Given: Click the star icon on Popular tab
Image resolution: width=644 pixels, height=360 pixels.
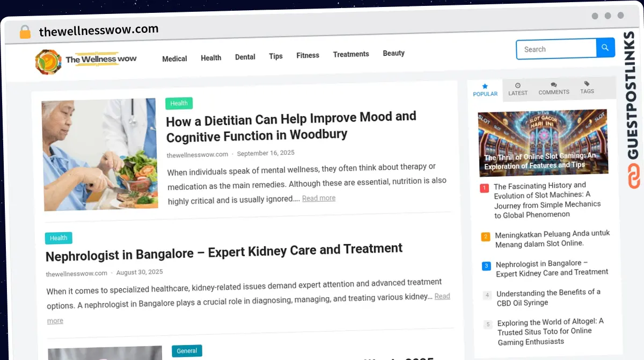Looking at the screenshot, I should [485, 86].
